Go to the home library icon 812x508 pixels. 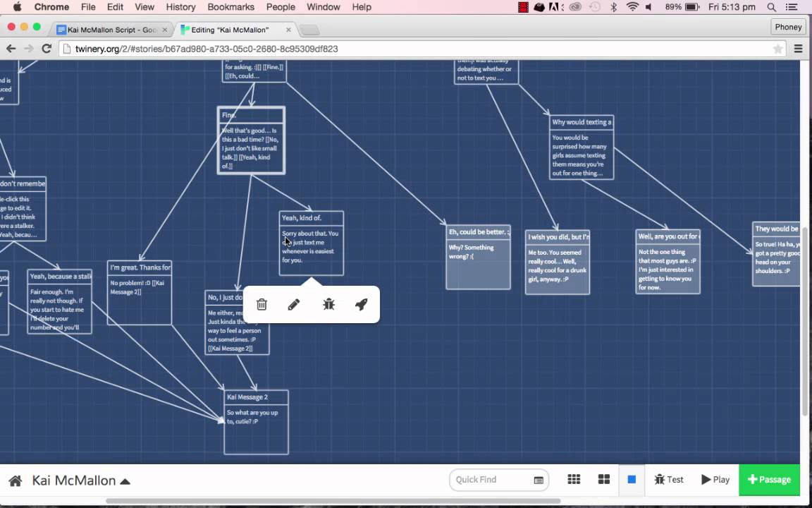click(x=16, y=480)
